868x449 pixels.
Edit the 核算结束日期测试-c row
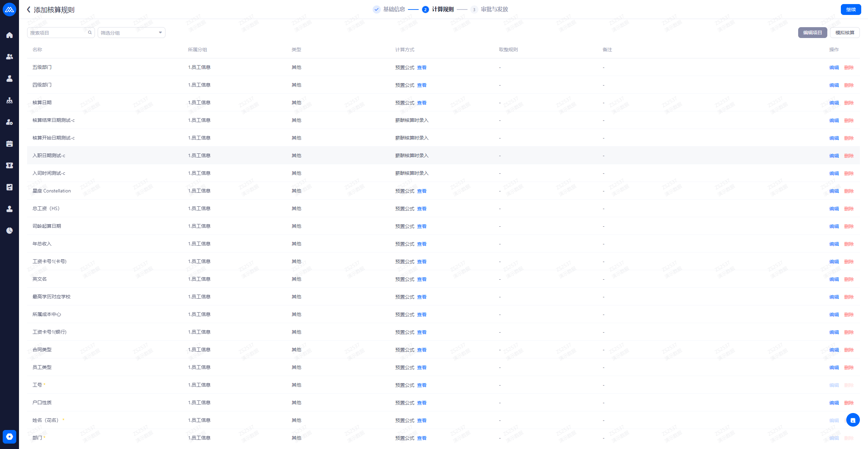[834, 120]
